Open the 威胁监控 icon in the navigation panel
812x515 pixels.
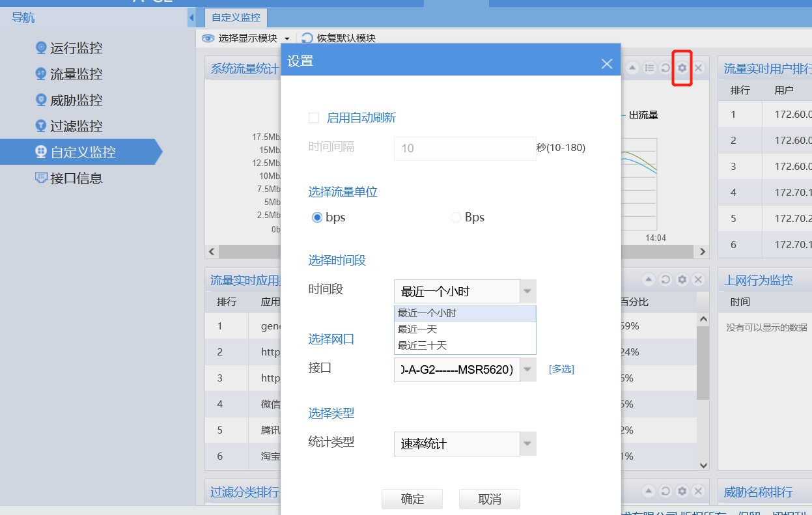click(x=41, y=100)
